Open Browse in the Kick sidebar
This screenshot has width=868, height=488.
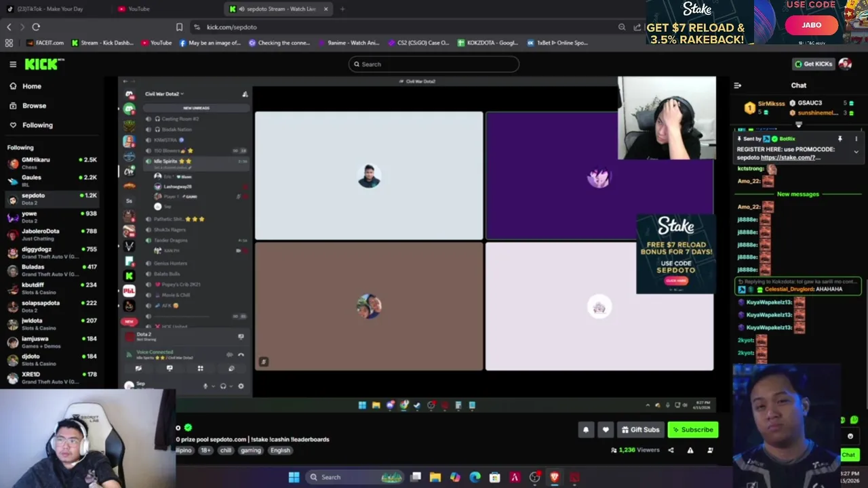(x=28, y=106)
